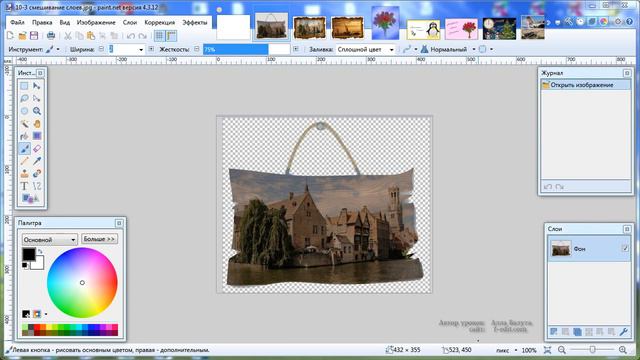The width and height of the screenshot is (640, 360).
Task: Open the Основной color selector dropdown
Action: tap(49, 240)
